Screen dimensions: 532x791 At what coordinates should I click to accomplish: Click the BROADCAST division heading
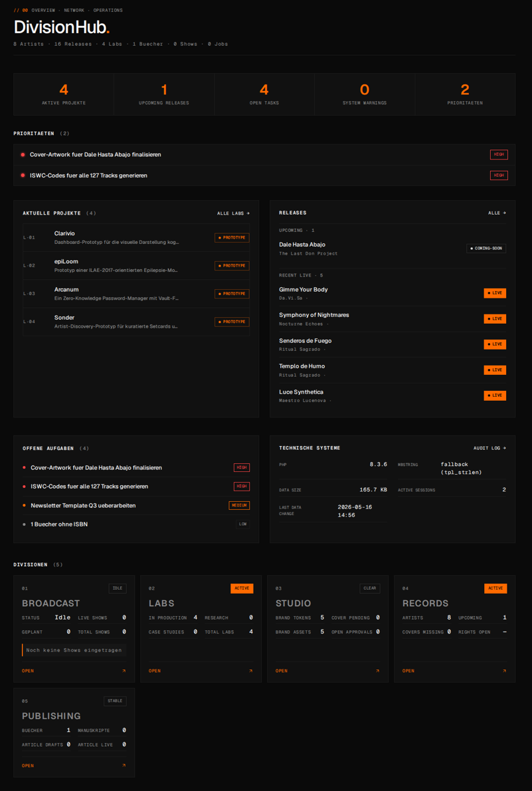(51, 604)
